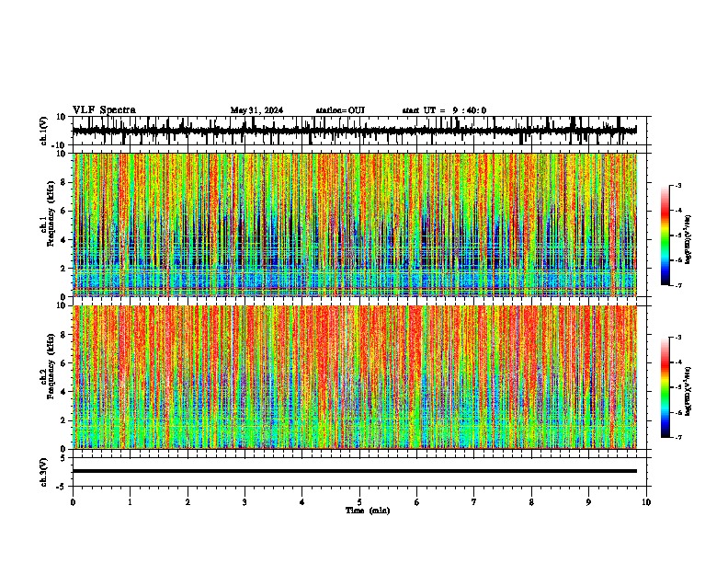Click the ch.1 colorbar "log(PSD)" label

click(688, 239)
